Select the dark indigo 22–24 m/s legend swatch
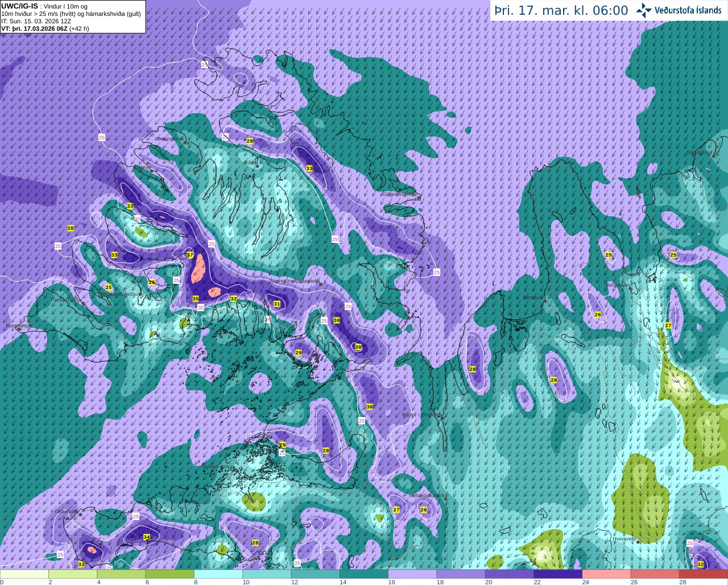 [559, 574]
